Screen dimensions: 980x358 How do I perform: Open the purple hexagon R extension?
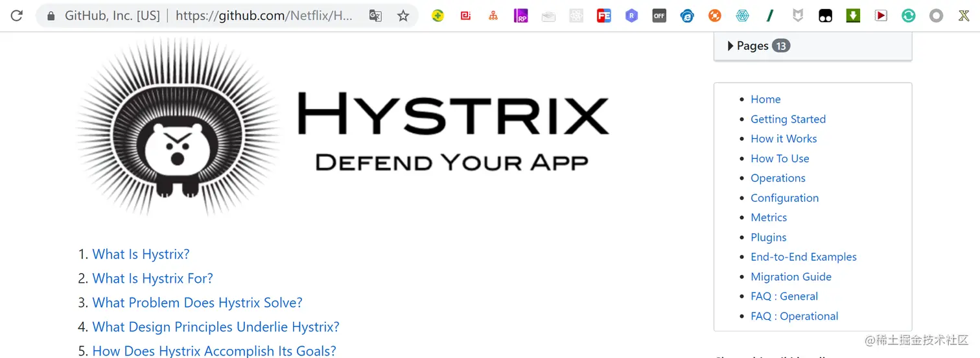631,16
